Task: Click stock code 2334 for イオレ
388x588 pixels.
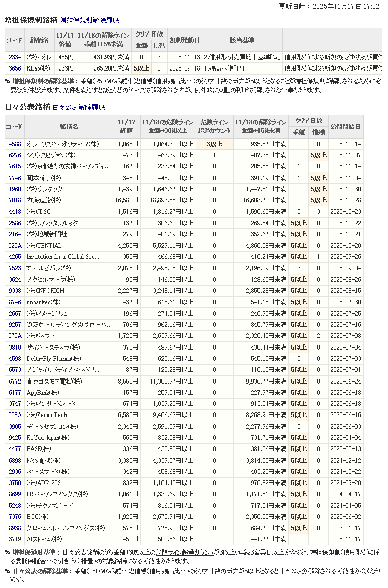Action: [15, 57]
